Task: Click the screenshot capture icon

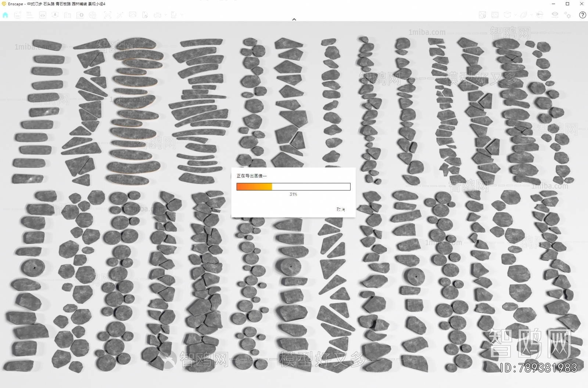Action: pos(107,15)
